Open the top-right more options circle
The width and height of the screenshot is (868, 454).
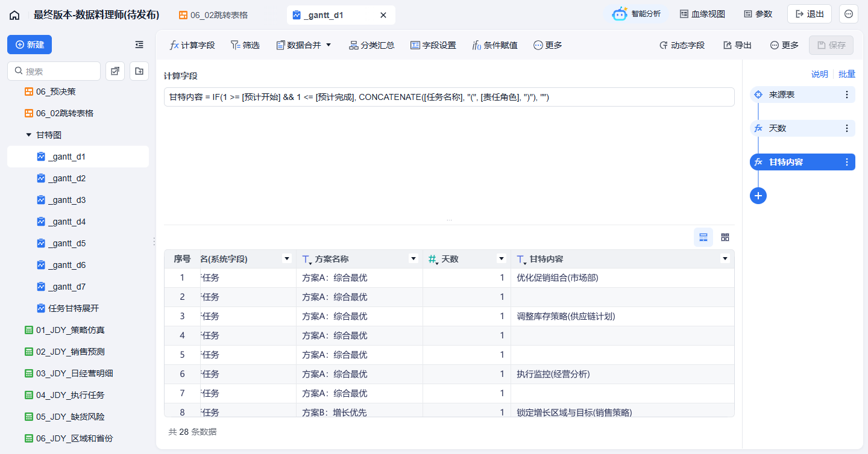pos(849,14)
